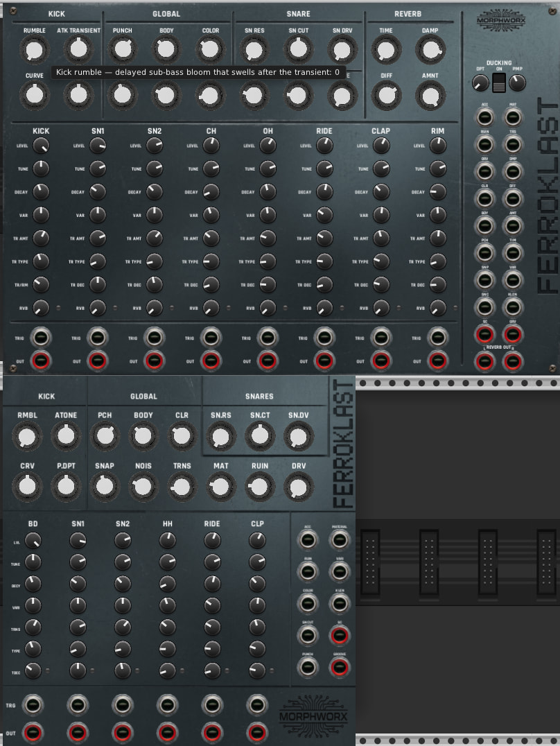Toggle the KICK RVB LED button
560x746 pixels.
click(x=59, y=308)
